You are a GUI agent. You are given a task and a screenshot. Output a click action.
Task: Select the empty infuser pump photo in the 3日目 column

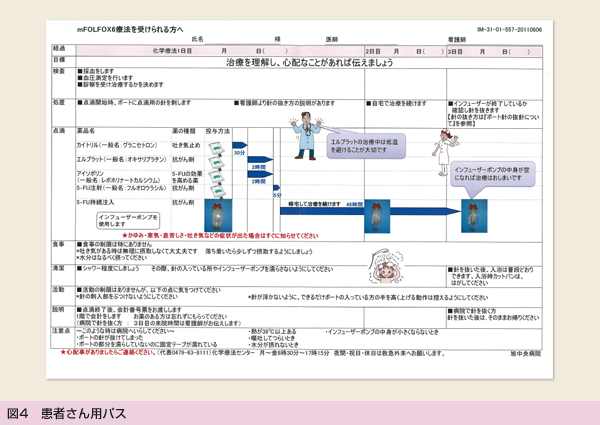474,216
